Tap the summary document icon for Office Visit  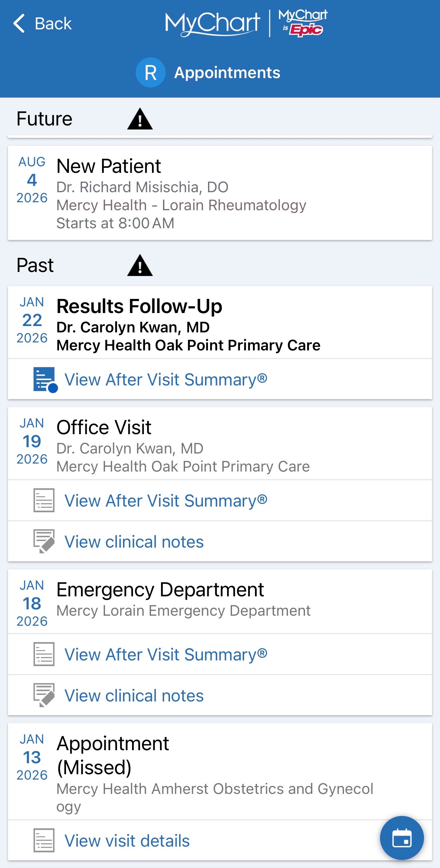[44, 500]
